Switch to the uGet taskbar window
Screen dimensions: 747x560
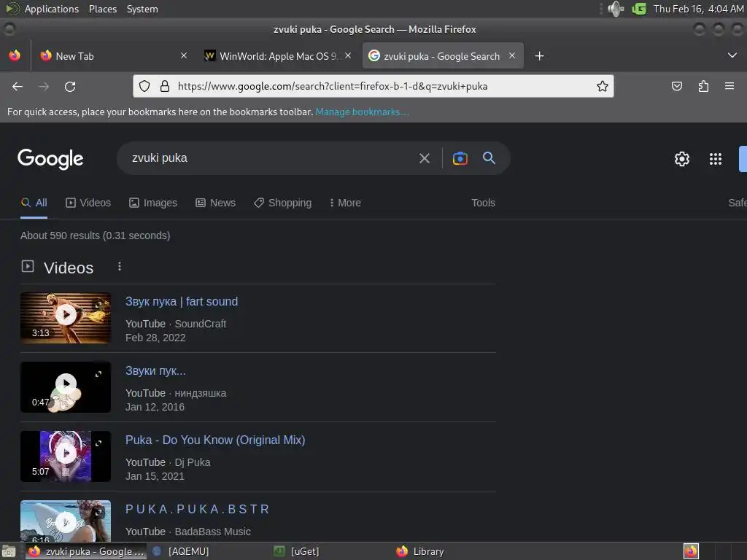tap(296, 551)
